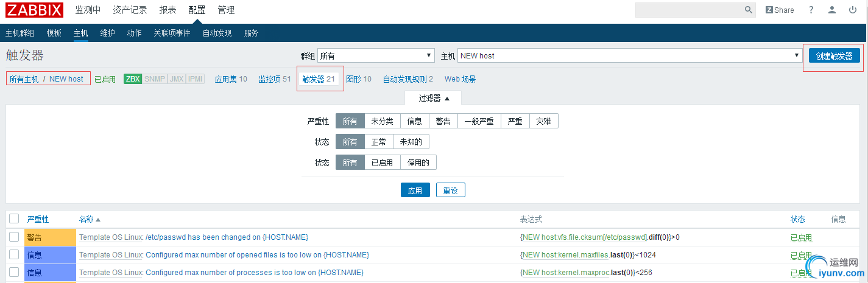This screenshot has height=283, width=868.
Task: Open the 主机 NEW host dropdown
Action: 630,56
